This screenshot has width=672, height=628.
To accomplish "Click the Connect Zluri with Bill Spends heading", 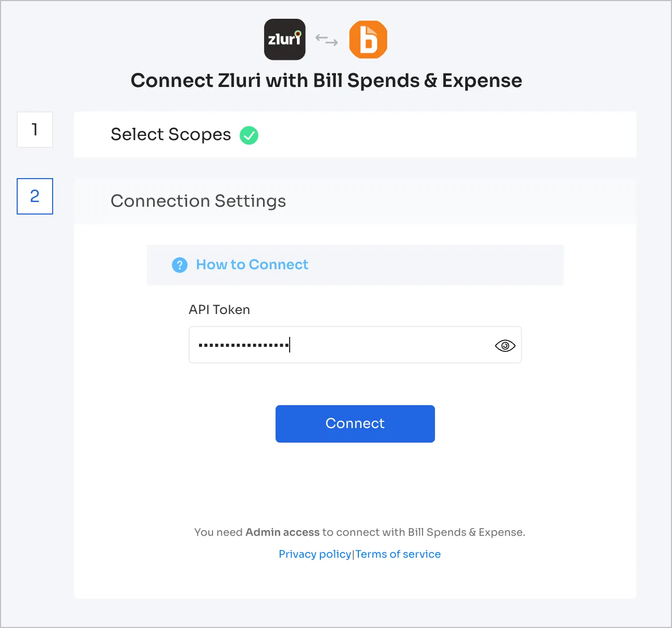I will point(327,81).
